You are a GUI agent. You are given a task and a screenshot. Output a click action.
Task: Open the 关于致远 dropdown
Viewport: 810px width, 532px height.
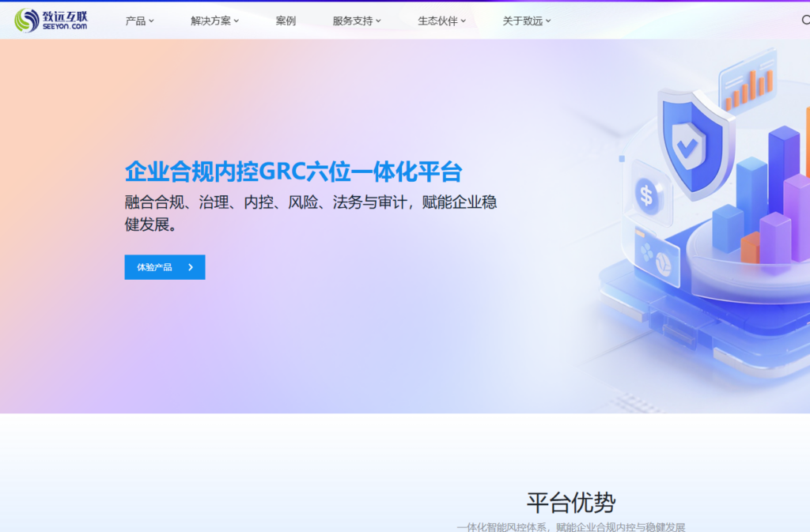[x=521, y=21]
